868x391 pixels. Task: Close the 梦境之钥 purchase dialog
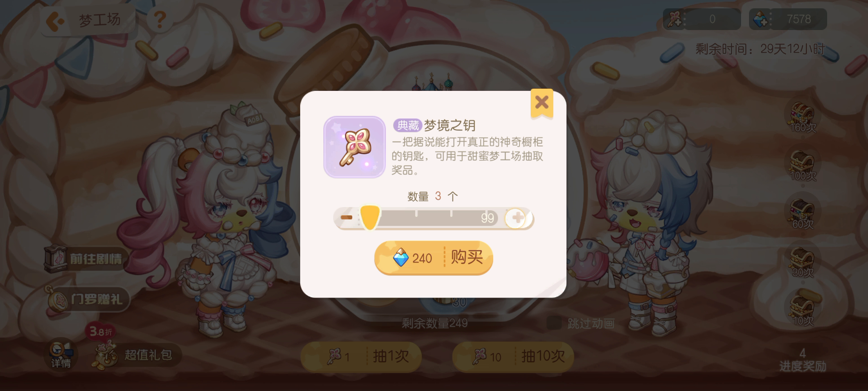[x=541, y=102]
